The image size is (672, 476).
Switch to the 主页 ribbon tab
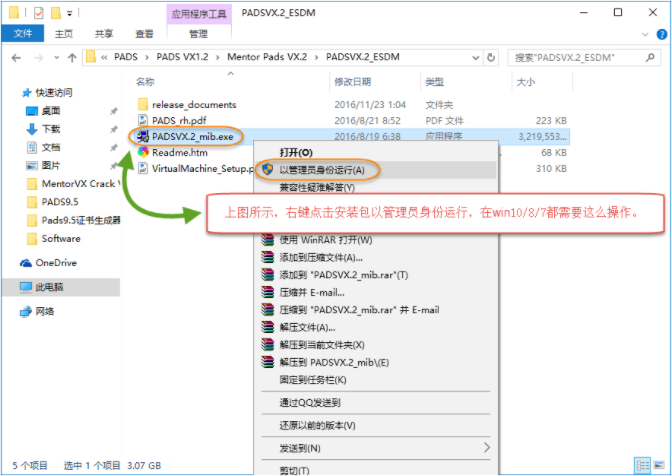coord(64,34)
